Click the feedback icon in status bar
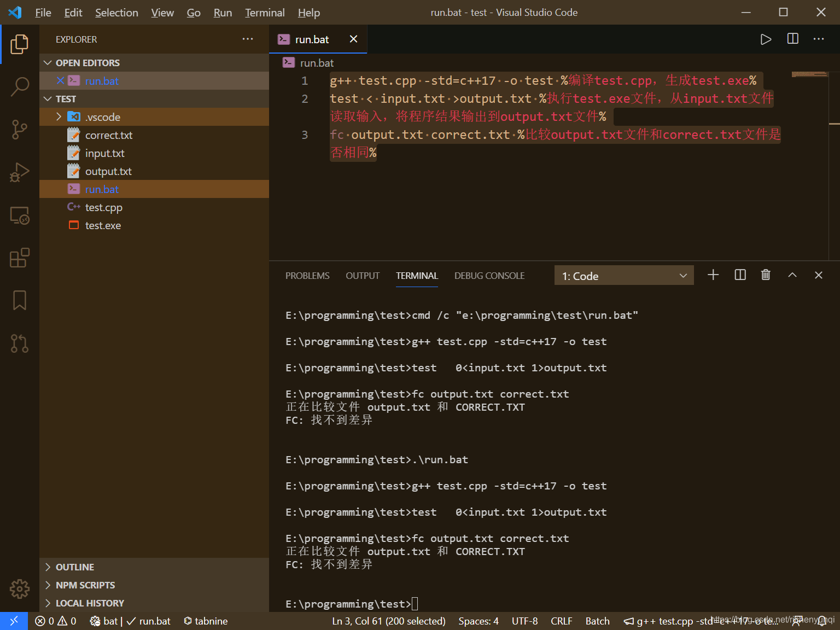Viewport: 840px width, 630px height. pos(798,621)
